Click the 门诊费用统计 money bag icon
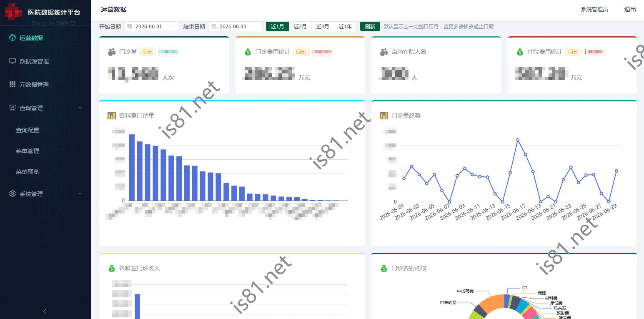This screenshot has height=319, width=644. pyautogui.click(x=248, y=52)
